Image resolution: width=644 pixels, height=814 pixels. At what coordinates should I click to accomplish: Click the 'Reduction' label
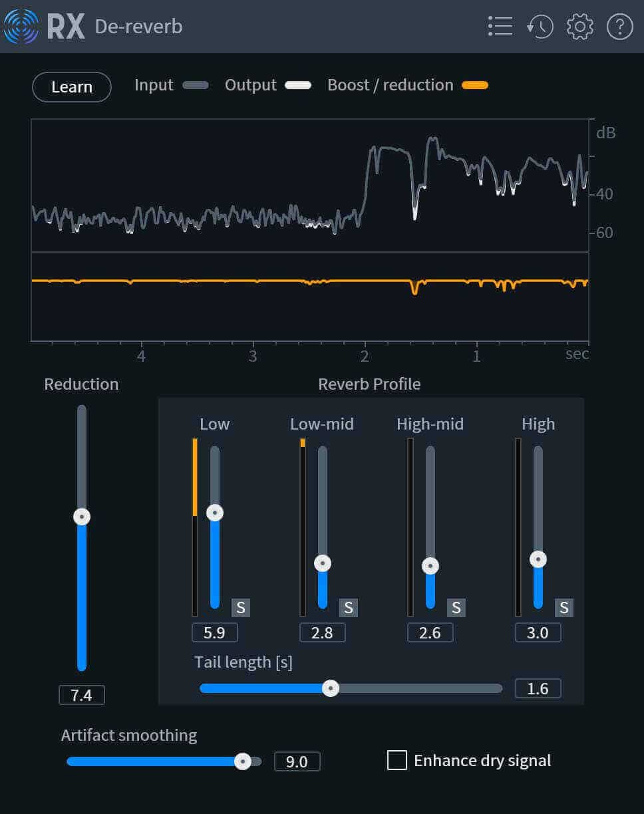click(x=81, y=384)
